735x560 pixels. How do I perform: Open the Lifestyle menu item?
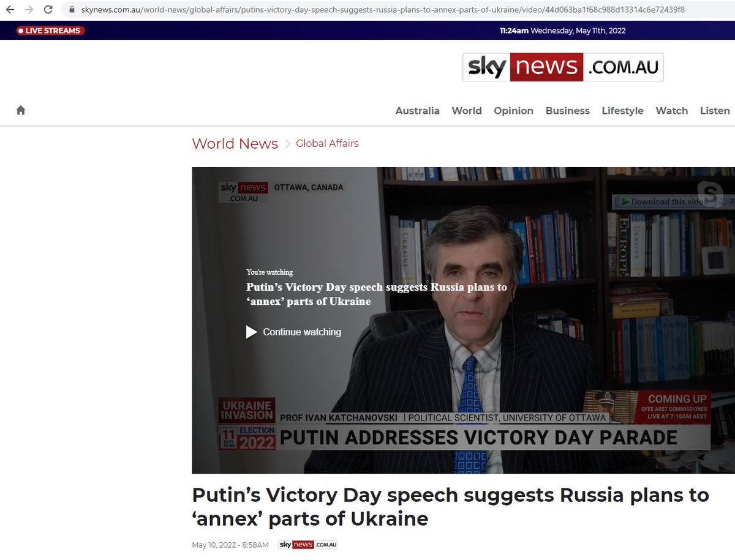[x=622, y=111]
